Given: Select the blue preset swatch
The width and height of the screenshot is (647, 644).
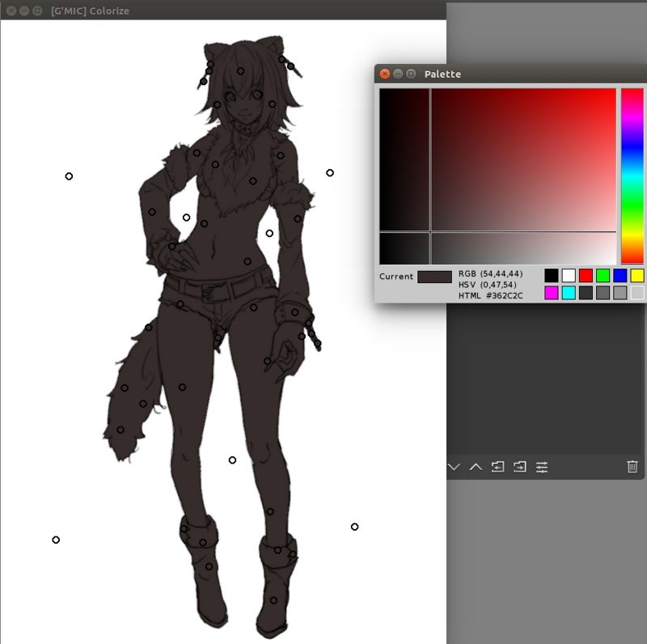Looking at the screenshot, I should [620, 275].
